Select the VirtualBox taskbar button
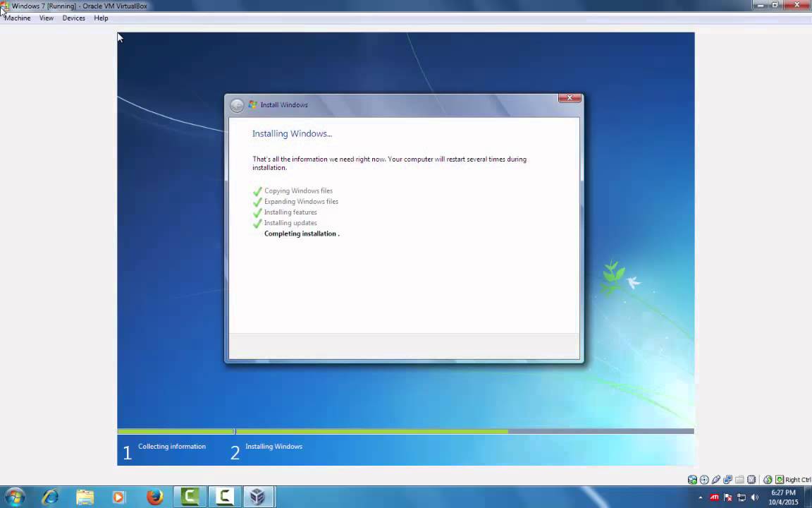Image resolution: width=812 pixels, height=508 pixels. pos(258,497)
